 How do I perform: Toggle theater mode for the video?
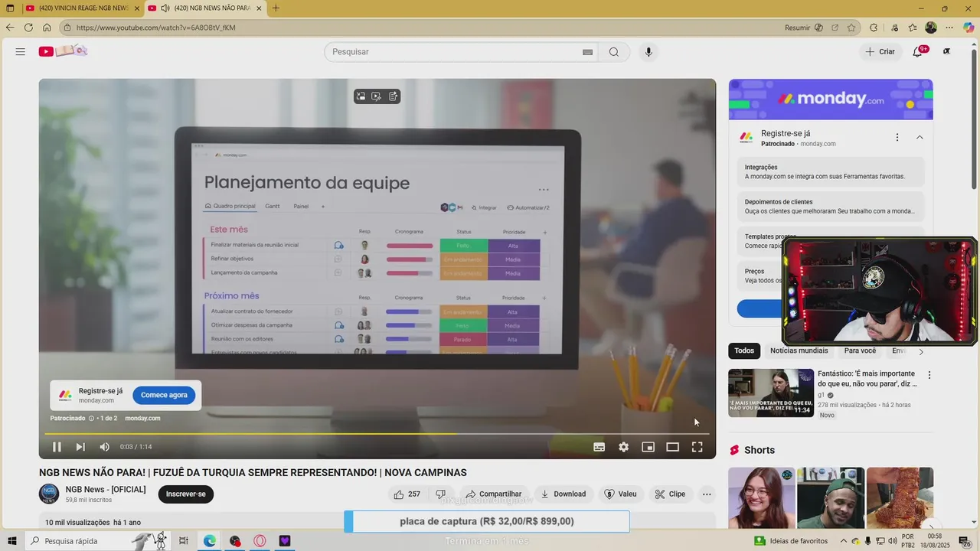pyautogui.click(x=672, y=447)
